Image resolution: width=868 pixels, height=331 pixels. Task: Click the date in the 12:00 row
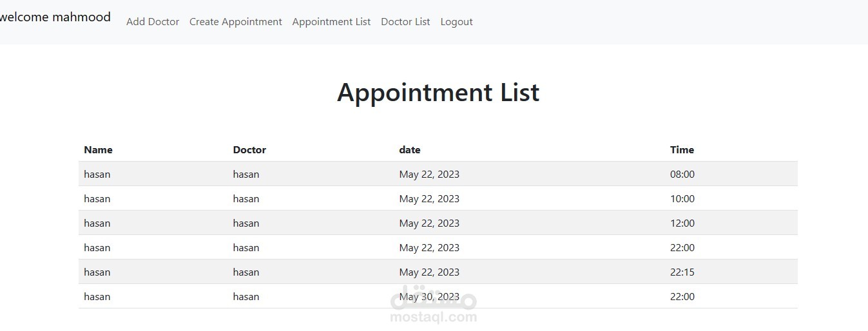click(x=429, y=223)
